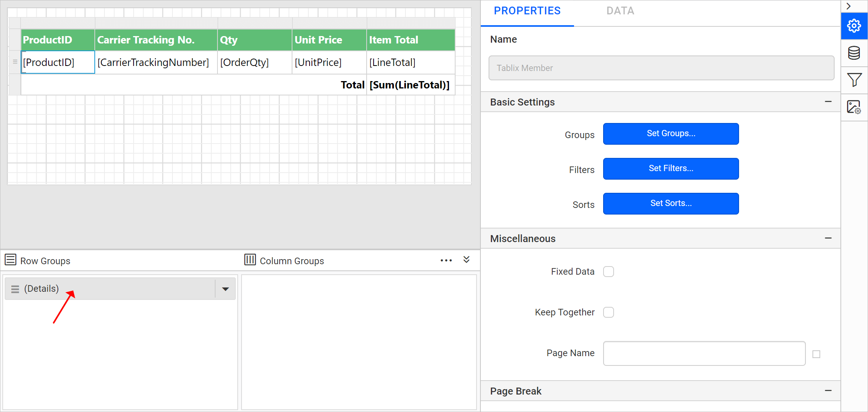The width and height of the screenshot is (868, 412).
Task: Select the Total label cell
Action: pyautogui.click(x=194, y=85)
